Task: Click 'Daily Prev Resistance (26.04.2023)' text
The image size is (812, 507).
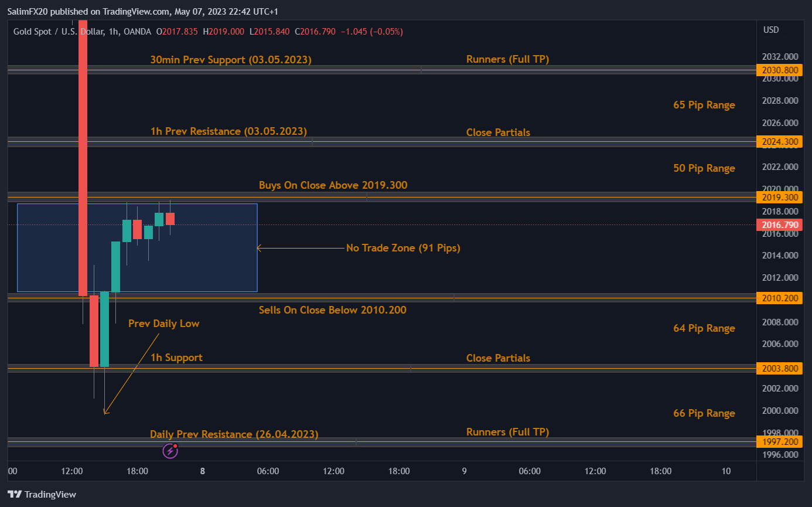Action: [x=234, y=434]
